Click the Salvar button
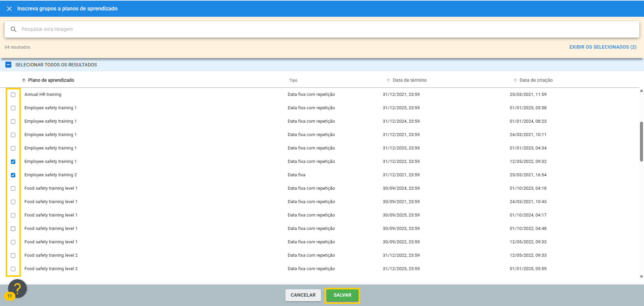644x306 pixels. [x=342, y=295]
